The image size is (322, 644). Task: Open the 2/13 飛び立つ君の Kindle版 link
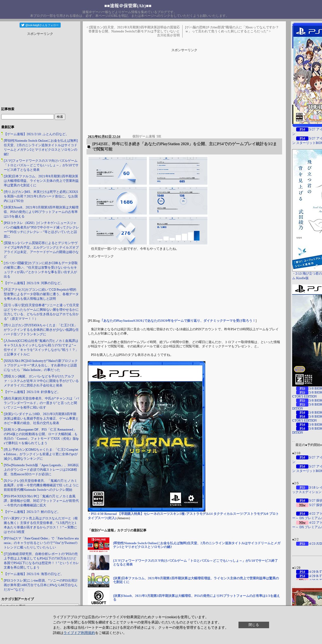[x=307, y=276]
